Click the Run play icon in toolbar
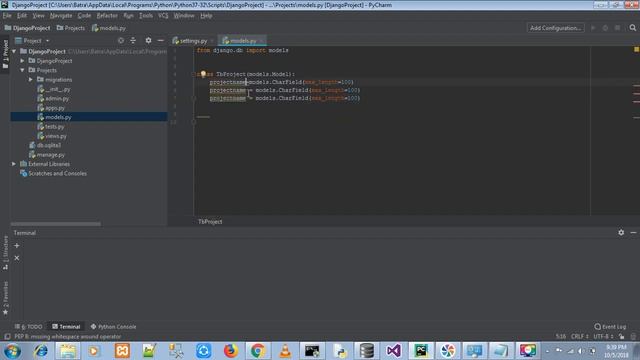640x360 pixels. click(x=593, y=28)
